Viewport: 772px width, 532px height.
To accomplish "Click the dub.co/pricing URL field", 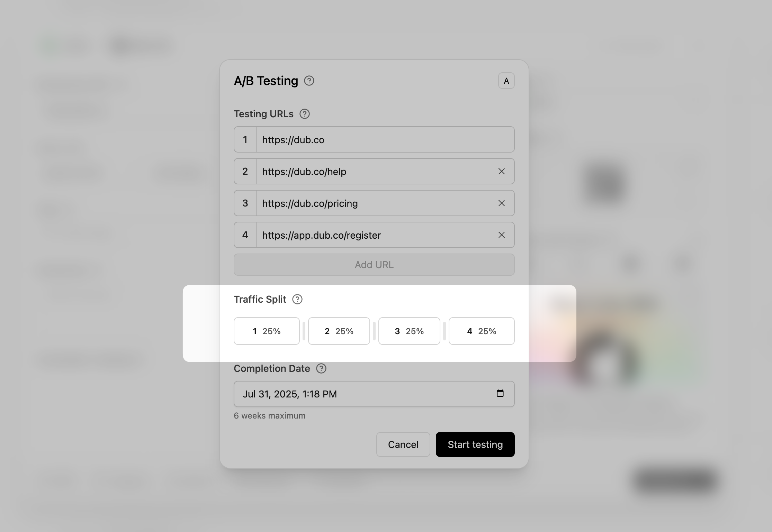I will pyautogui.click(x=374, y=203).
